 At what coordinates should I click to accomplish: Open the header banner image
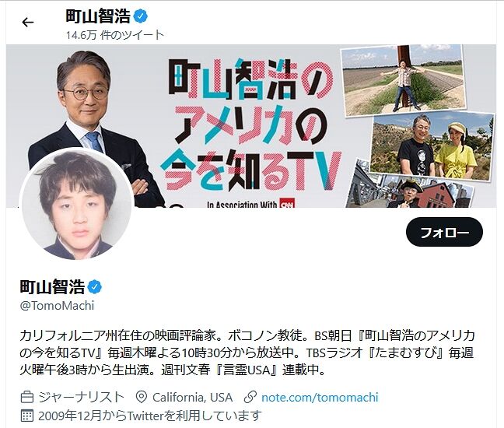click(x=251, y=126)
